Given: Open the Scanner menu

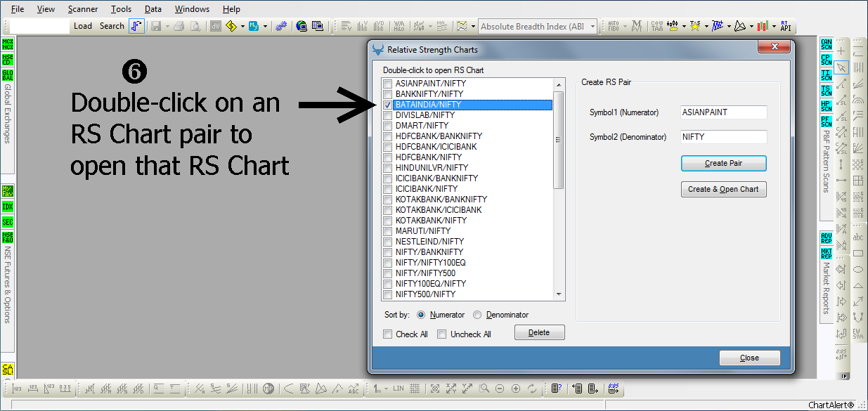Looking at the screenshot, I should pyautogui.click(x=83, y=9).
